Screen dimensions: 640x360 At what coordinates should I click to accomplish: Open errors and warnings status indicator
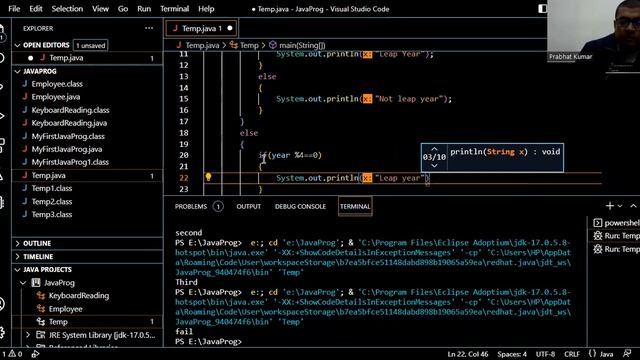click(x=12, y=354)
